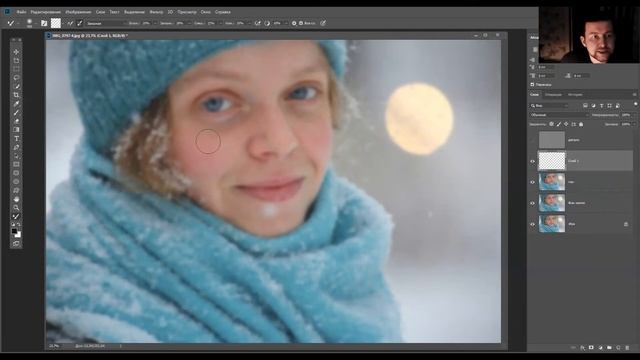Viewport: 640px width, 360px height.
Task: Open the Flow value dropdown
Action: tap(248, 23)
